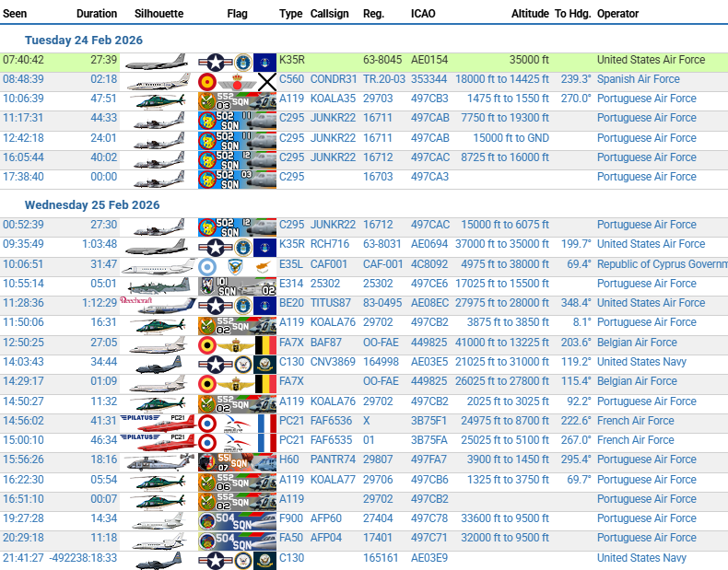
Task: Click the 502 SQN badge in the 16:05:44 row
Action: coord(237,160)
